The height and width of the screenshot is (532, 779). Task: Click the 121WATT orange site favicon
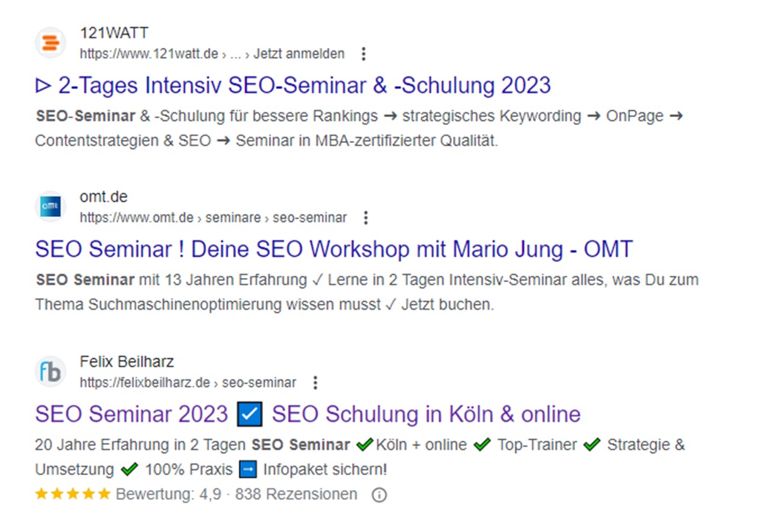50,42
